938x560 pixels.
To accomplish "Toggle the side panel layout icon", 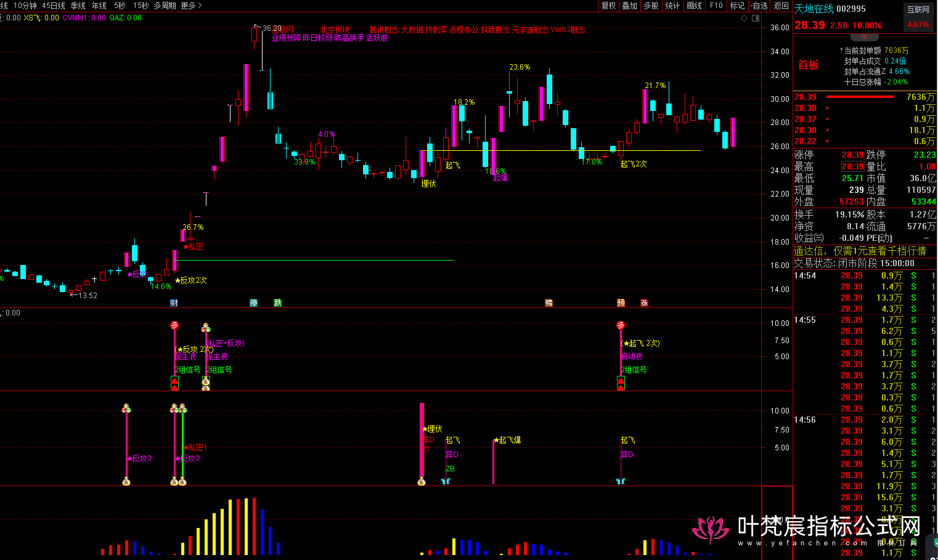I will click(x=756, y=18).
